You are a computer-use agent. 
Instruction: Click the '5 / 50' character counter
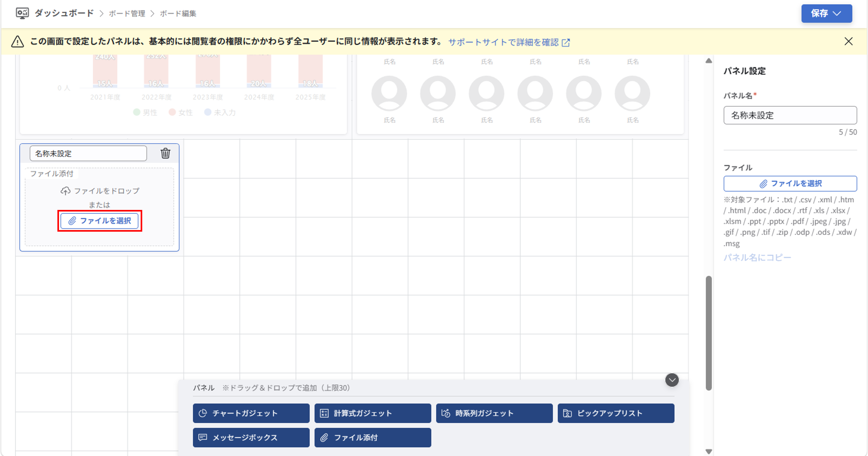click(848, 132)
